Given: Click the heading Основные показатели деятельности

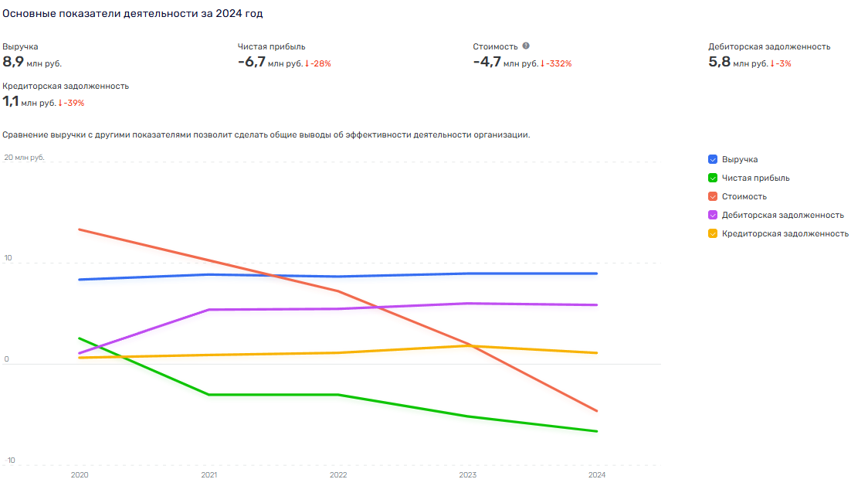Looking at the screenshot, I should pyautogui.click(x=137, y=14).
